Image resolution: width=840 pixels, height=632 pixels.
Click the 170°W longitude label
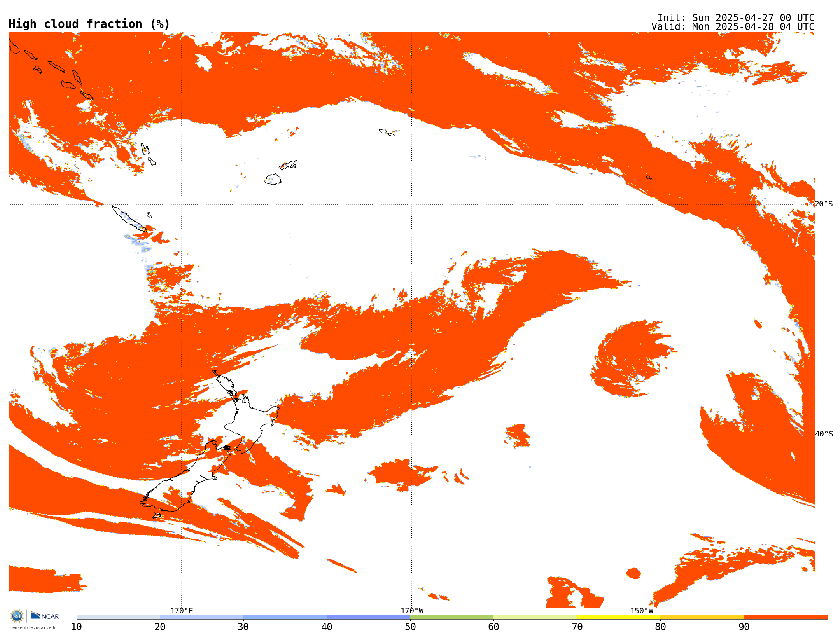click(412, 611)
